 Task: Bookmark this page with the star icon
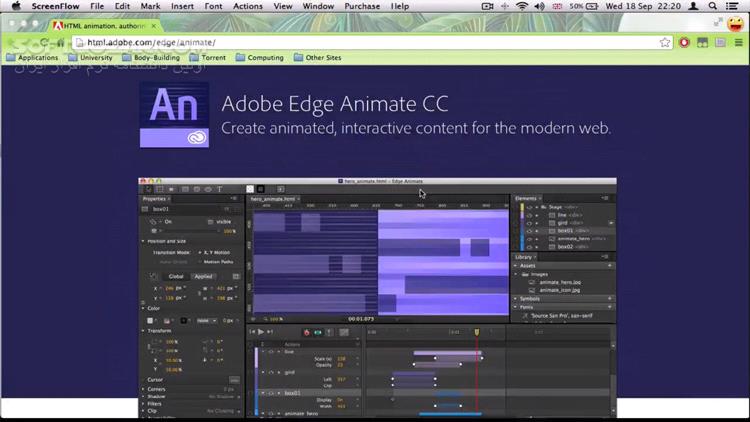coord(665,43)
